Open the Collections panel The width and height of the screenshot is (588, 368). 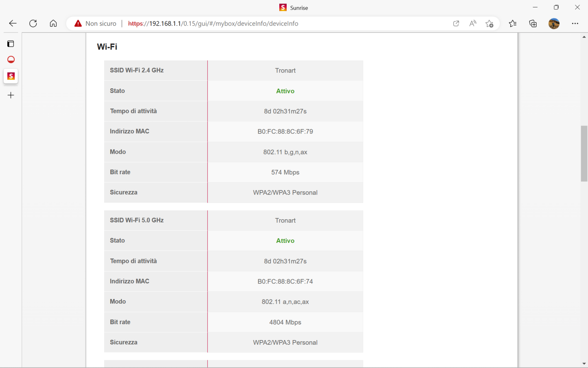[x=533, y=24]
